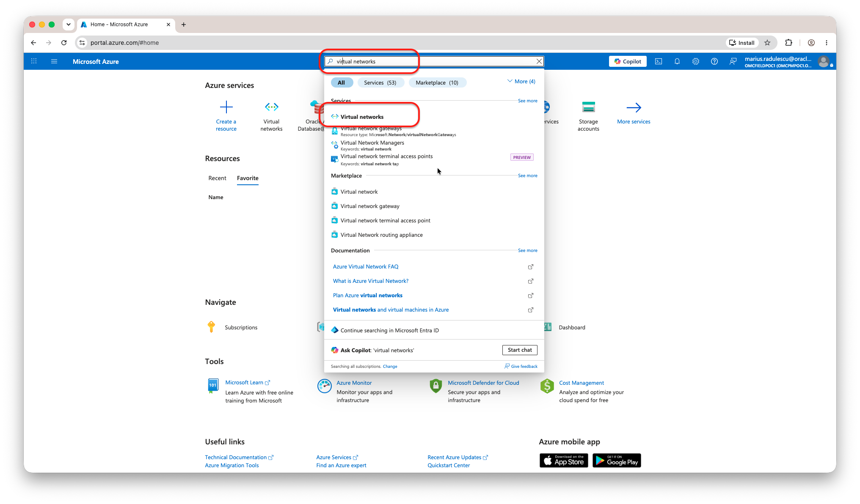
Task: Go back in browser history
Action: (x=33, y=43)
